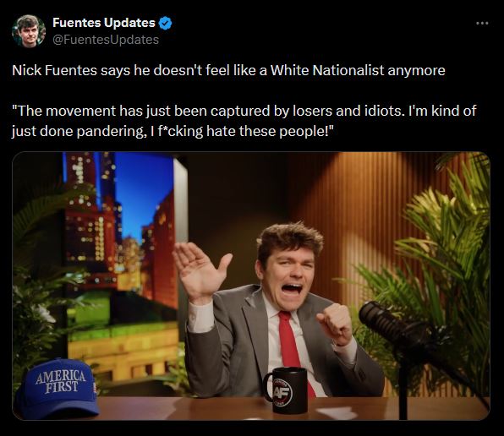Click the clenched fist in the photo

pyautogui.click(x=334, y=324)
